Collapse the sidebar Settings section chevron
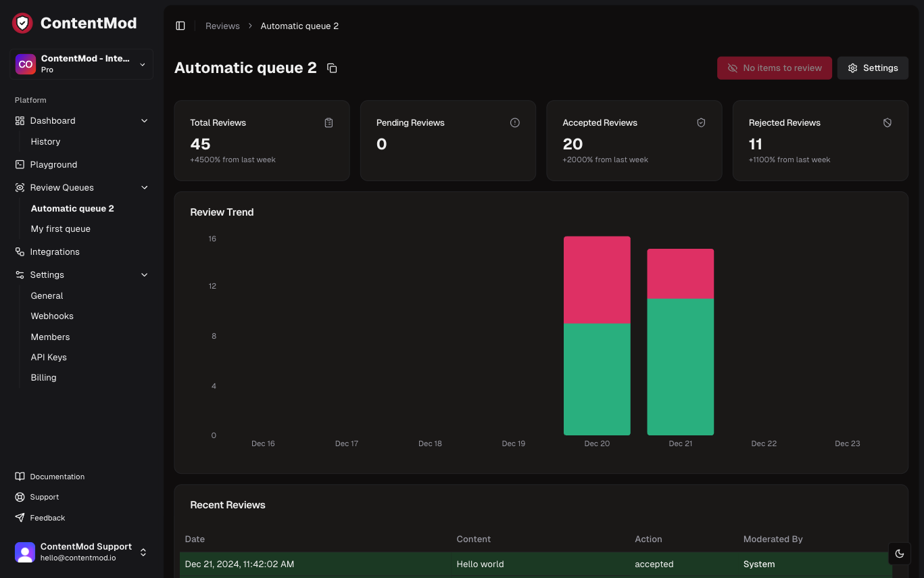 [144, 274]
